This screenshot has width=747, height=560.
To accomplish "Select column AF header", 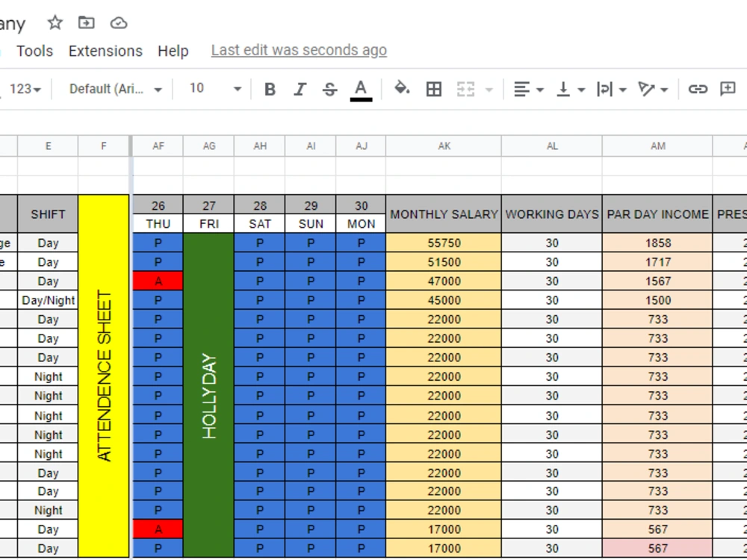I will (x=158, y=146).
